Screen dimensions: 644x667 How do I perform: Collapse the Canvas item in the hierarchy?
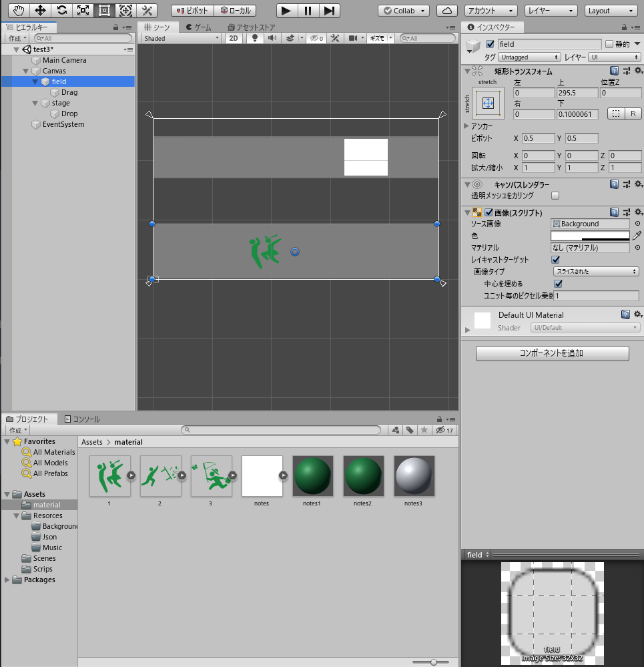pos(25,71)
